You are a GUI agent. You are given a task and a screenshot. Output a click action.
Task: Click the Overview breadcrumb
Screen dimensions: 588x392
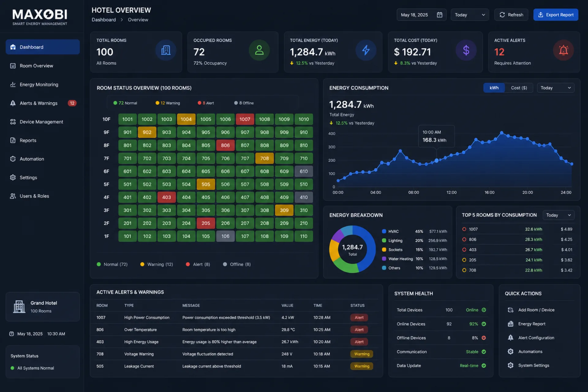tap(138, 20)
